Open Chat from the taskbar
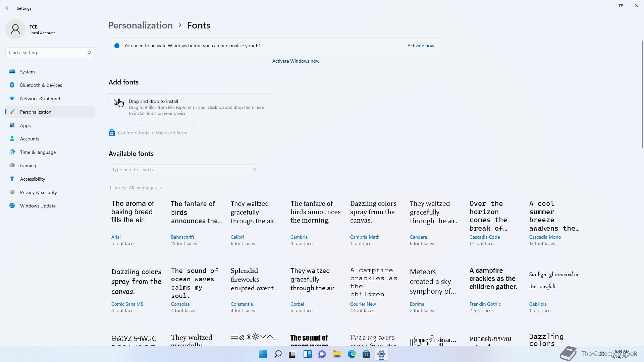The image size is (644, 362). pyautogui.click(x=322, y=354)
